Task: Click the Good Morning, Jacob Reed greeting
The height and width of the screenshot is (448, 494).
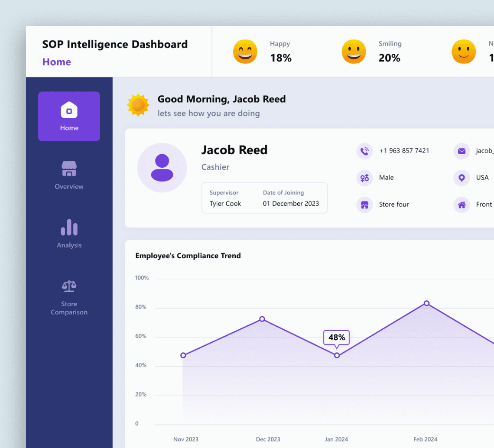Action: click(221, 99)
